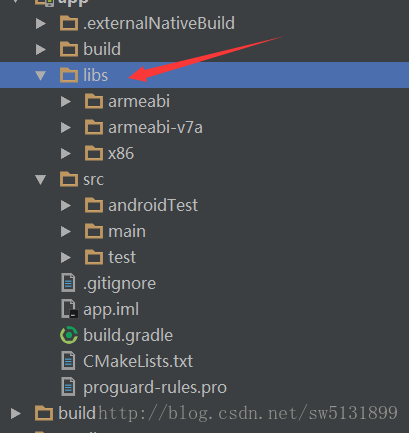Viewport: 409px width, 433px height.
Task: Click the armeabi-v7a folder icon
Action: pyautogui.click(x=94, y=127)
